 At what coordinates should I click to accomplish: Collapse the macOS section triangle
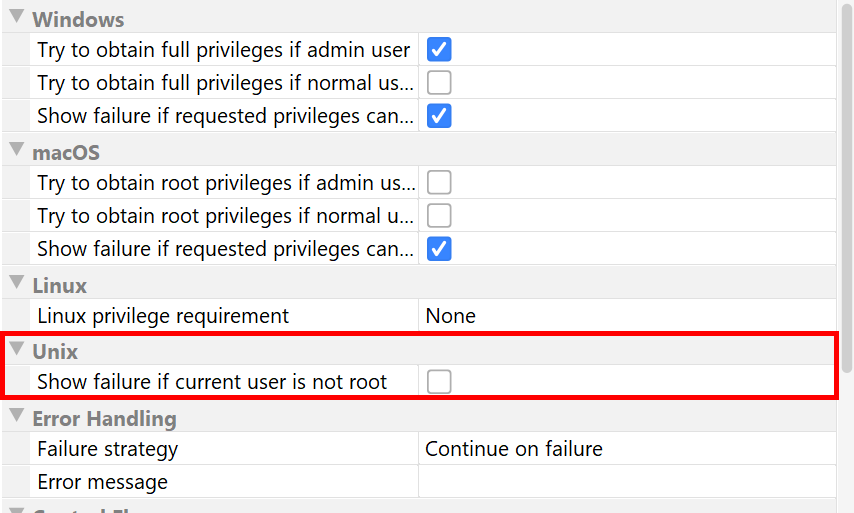[16, 151]
